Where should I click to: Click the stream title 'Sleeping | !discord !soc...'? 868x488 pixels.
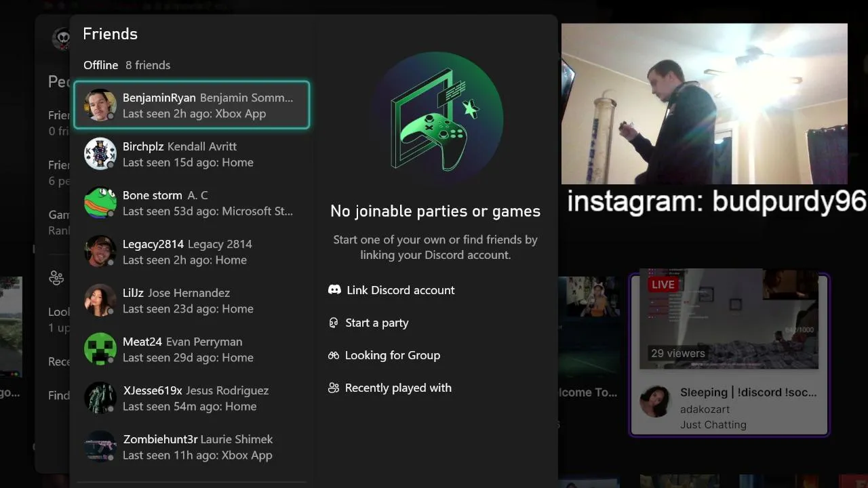coord(749,392)
